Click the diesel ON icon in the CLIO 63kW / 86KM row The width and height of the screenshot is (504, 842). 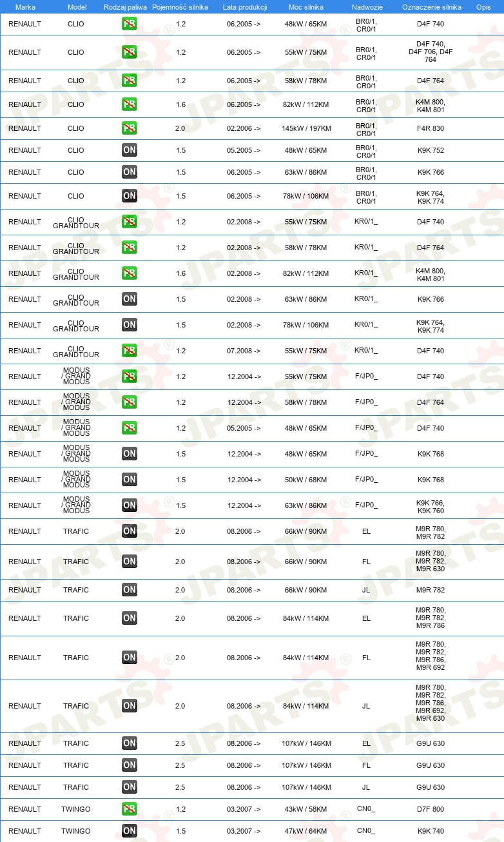(130, 172)
